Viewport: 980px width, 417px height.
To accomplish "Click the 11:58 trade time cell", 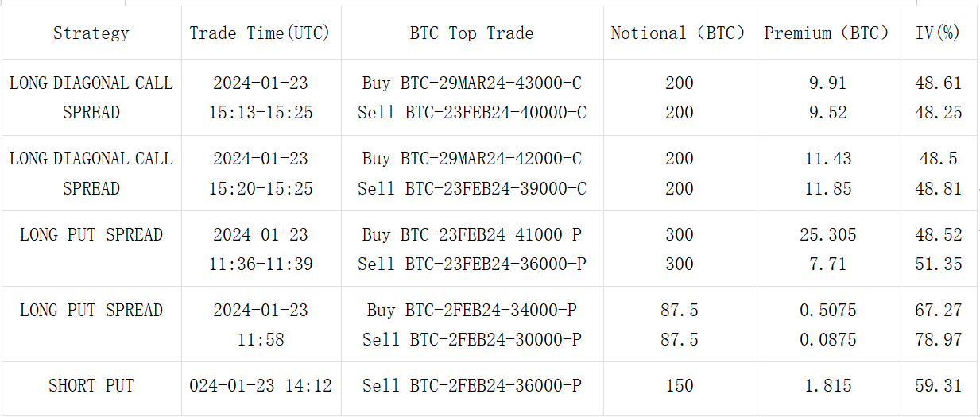I will (260, 340).
